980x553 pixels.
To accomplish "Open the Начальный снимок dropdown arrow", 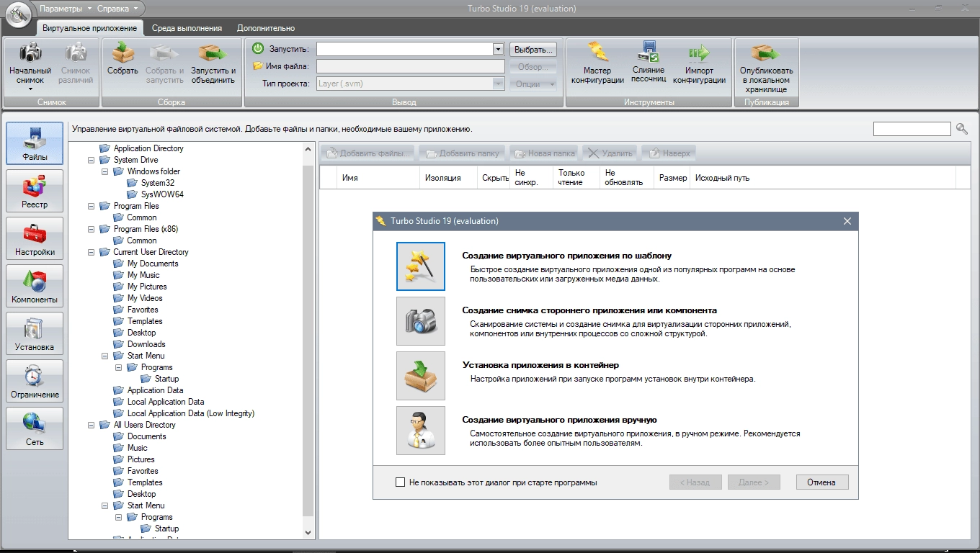I will coord(30,91).
